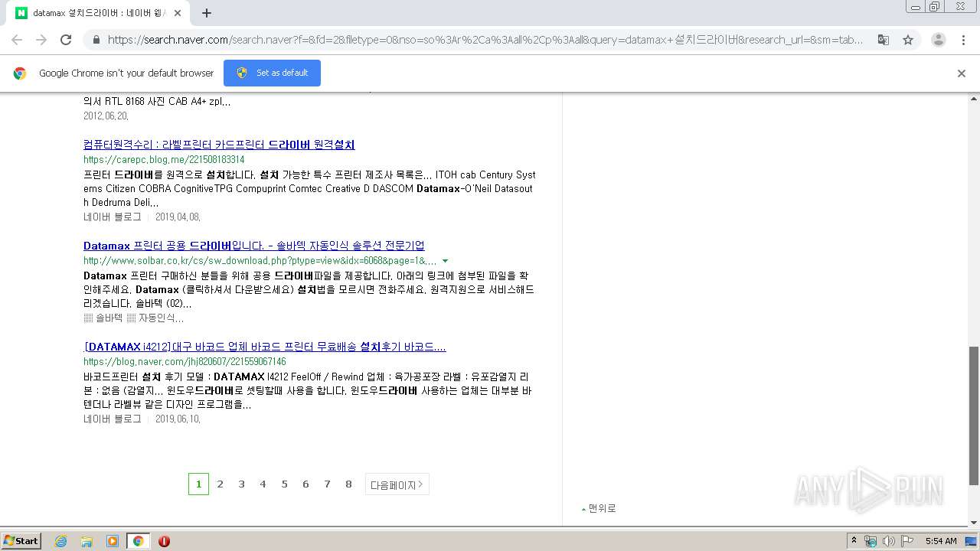Image resolution: width=980 pixels, height=551 pixels.
Task: Open the Chrome three-dot menu
Action: (963, 40)
